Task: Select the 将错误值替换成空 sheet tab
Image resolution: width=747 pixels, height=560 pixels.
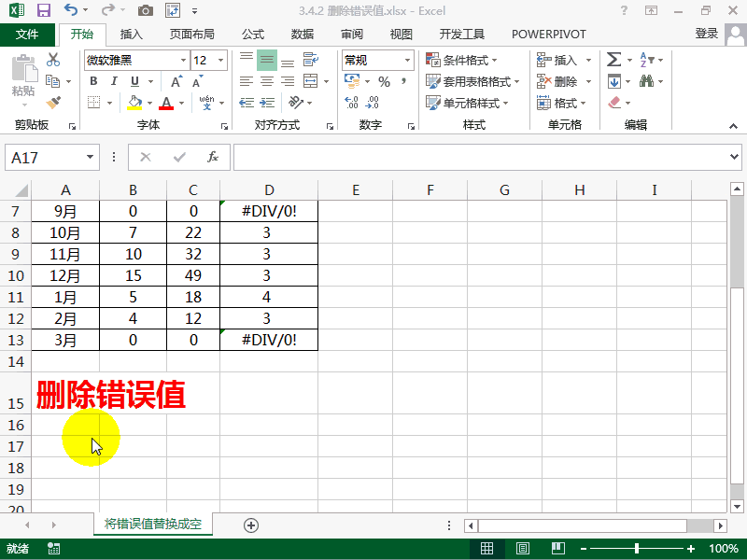Action: [x=153, y=524]
